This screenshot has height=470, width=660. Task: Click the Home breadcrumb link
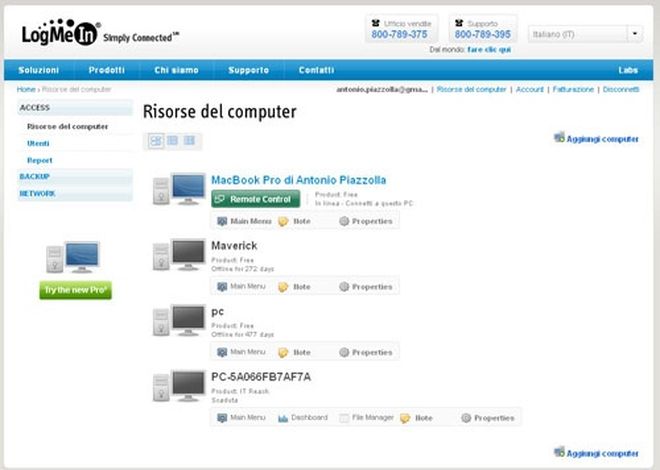coord(26,89)
